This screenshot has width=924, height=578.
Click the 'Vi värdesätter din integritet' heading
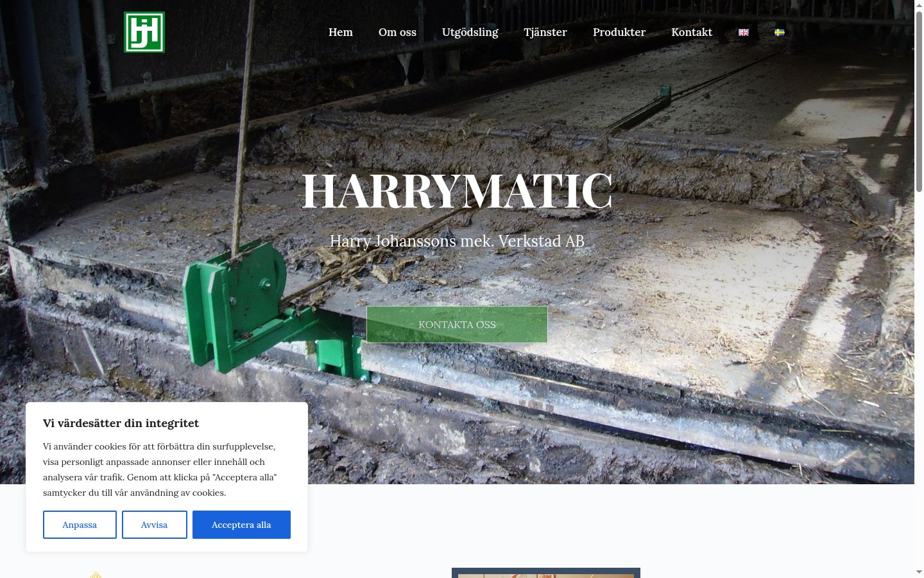click(x=121, y=423)
